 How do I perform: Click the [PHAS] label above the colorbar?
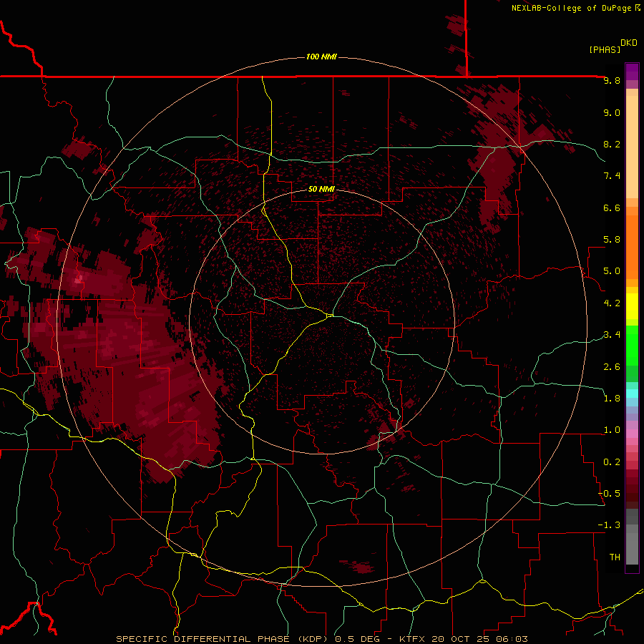click(x=605, y=49)
